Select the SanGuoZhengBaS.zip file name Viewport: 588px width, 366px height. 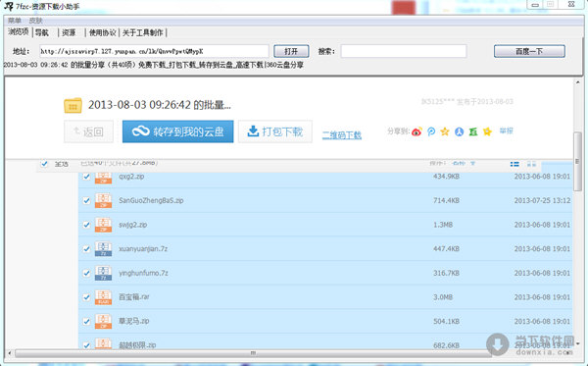pos(151,200)
